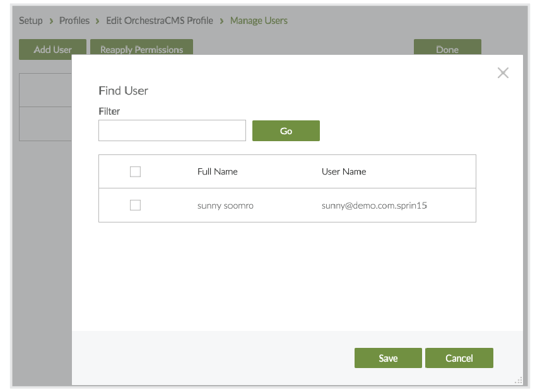Click the resize grip at dialog corner
535x392 pixels.
[518, 380]
